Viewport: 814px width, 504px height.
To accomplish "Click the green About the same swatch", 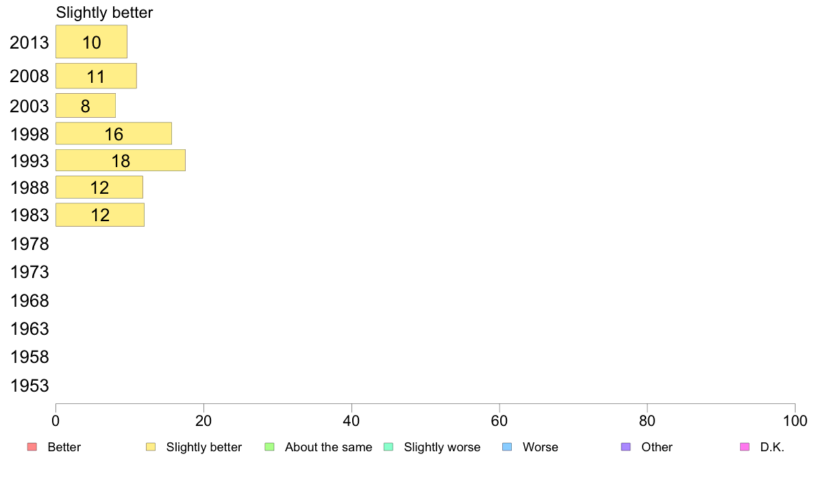I will (x=269, y=447).
